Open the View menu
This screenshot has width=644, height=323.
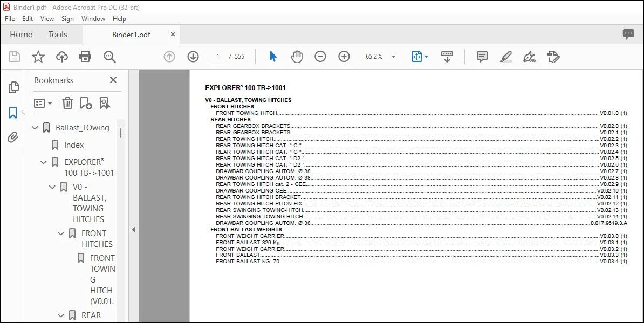pos(47,19)
